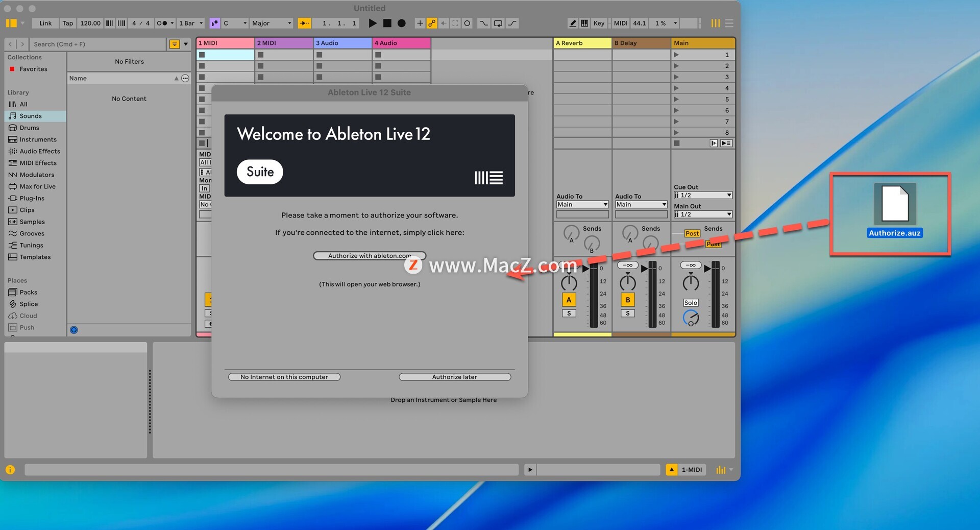The height and width of the screenshot is (530, 980).
Task: Toggle scale mode button beside key C
Action: pyautogui.click(x=215, y=23)
